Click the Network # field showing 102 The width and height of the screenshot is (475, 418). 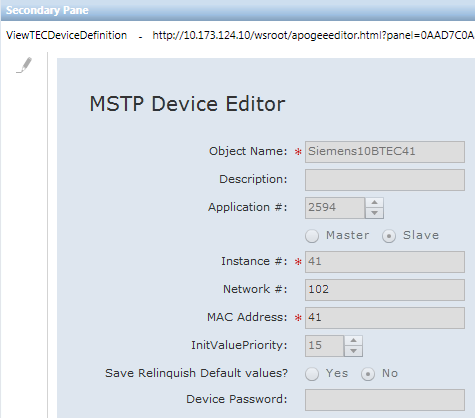coord(385,290)
